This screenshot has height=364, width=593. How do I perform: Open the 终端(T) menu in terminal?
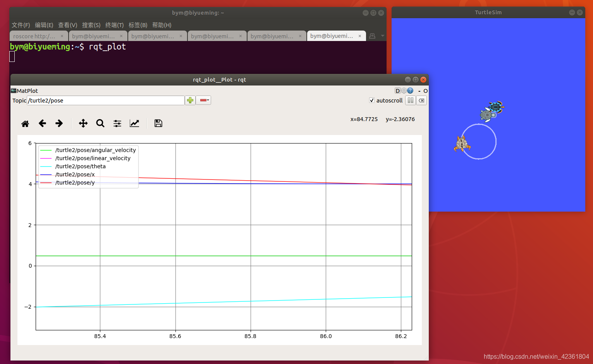[114, 25]
